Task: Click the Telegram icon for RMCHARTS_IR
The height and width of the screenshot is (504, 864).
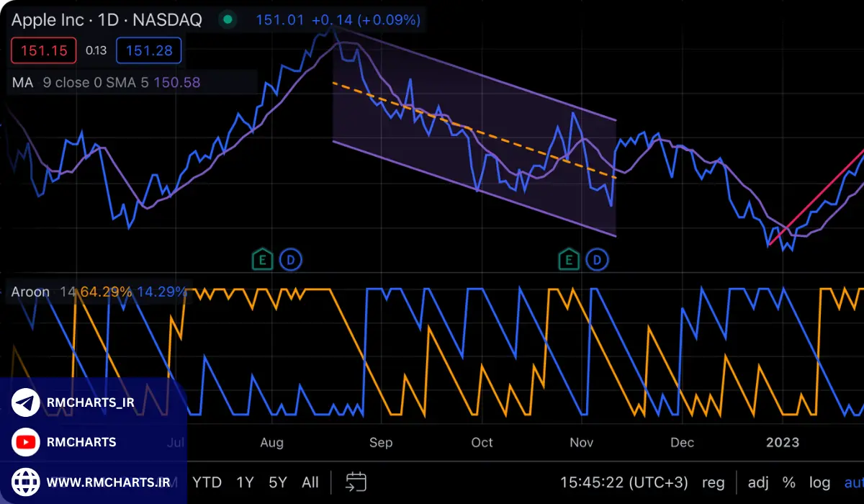Action: (26, 403)
